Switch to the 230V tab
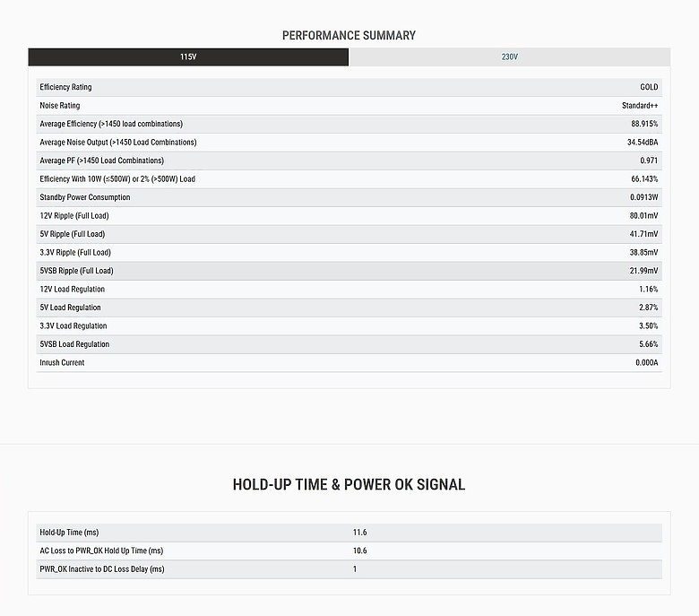 coord(510,57)
